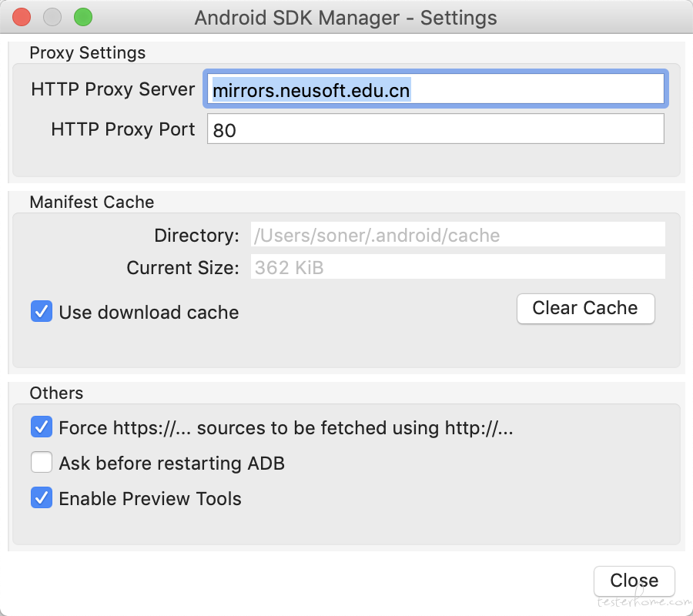
Task: Click the Clear Cache button
Action: [x=586, y=309]
